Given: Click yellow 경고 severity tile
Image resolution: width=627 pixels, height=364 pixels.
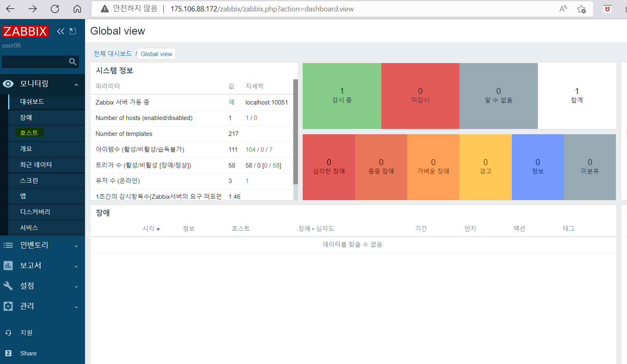Looking at the screenshot, I should click(x=485, y=167).
